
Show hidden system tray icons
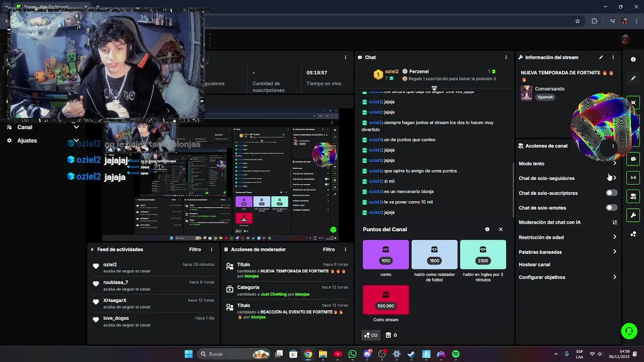pos(556,354)
